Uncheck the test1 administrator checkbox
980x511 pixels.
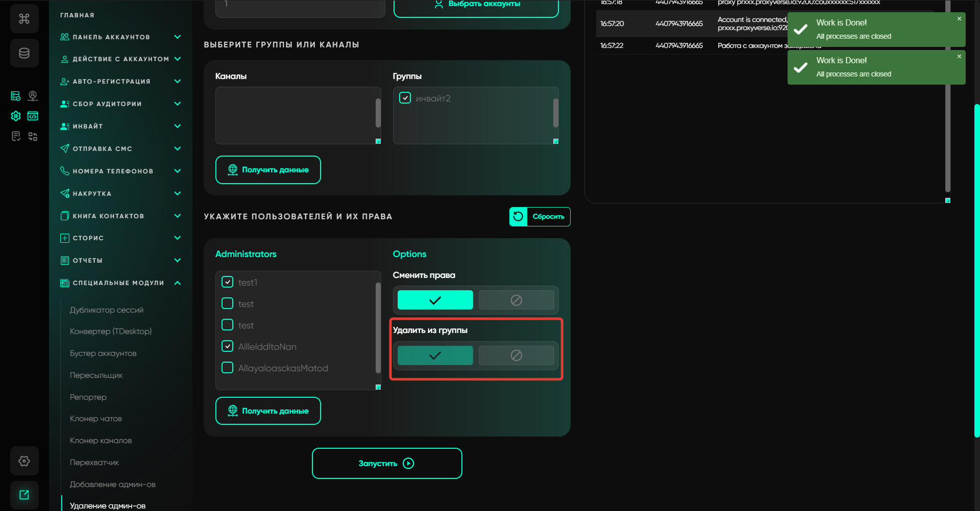click(228, 282)
